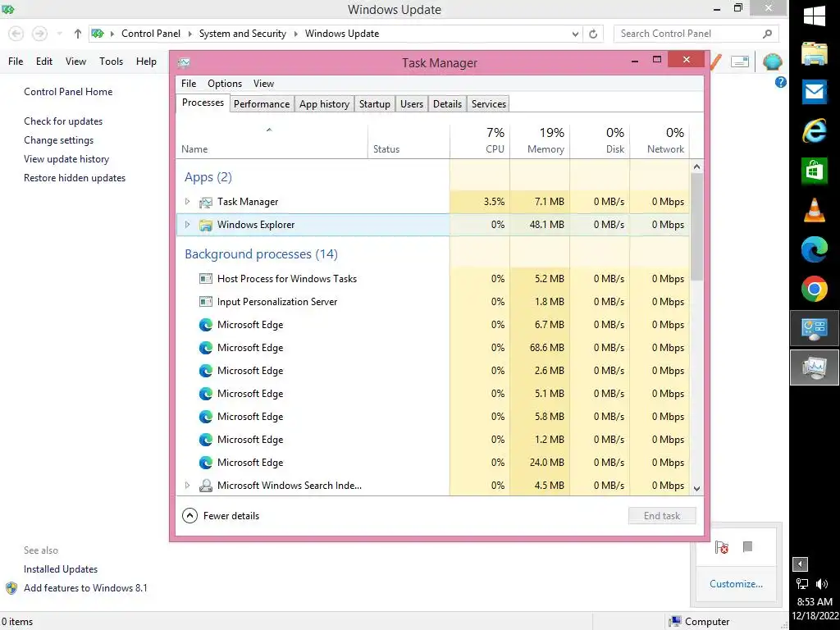
Task: Click the blue help question mark icon
Action: click(x=781, y=82)
